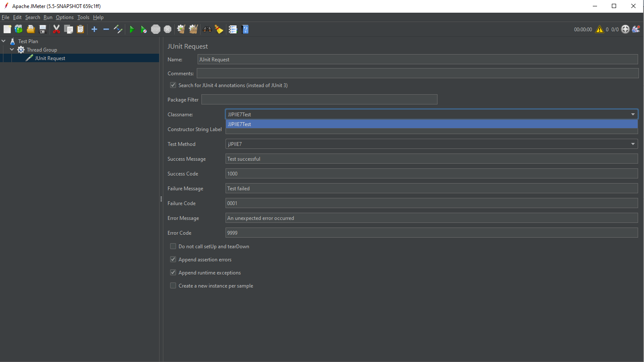The width and height of the screenshot is (644, 362).
Task: Click the Stop test icon
Action: coord(156,29)
